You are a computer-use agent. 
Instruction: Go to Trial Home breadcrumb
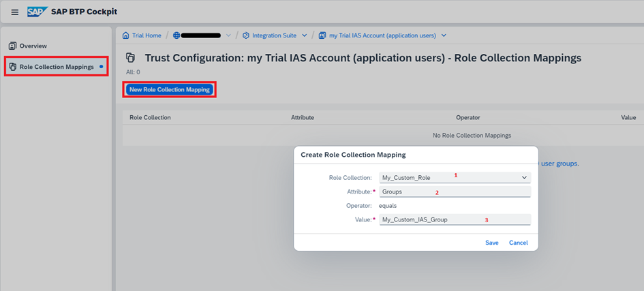[147, 35]
